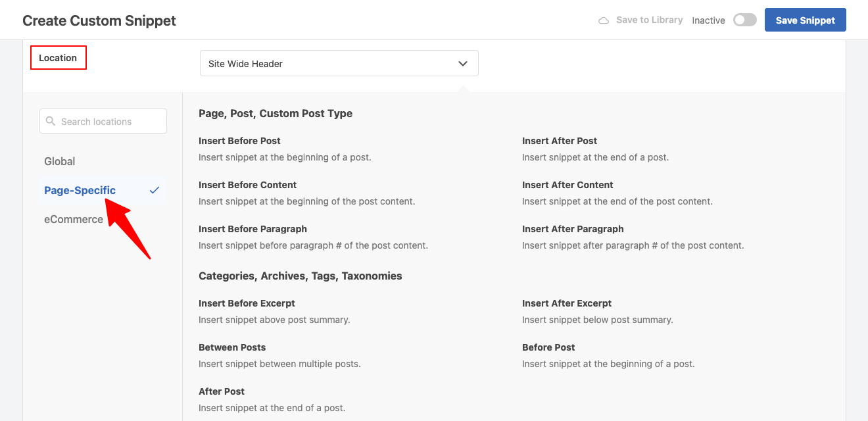
Task: Select the Page-Specific category
Action: [x=80, y=190]
